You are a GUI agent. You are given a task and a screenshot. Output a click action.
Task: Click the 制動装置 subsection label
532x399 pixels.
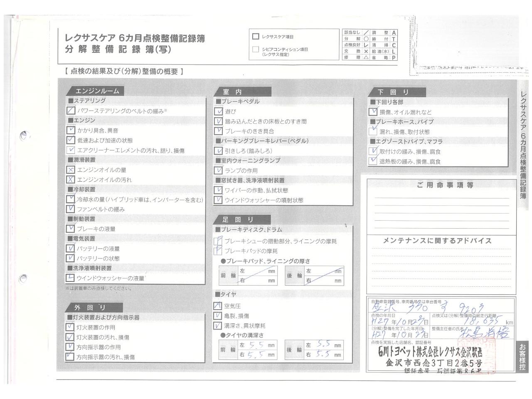click(82, 219)
